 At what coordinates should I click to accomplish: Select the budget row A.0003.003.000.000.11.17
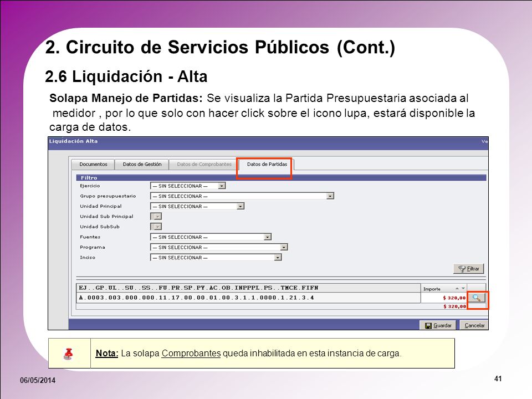click(x=248, y=298)
